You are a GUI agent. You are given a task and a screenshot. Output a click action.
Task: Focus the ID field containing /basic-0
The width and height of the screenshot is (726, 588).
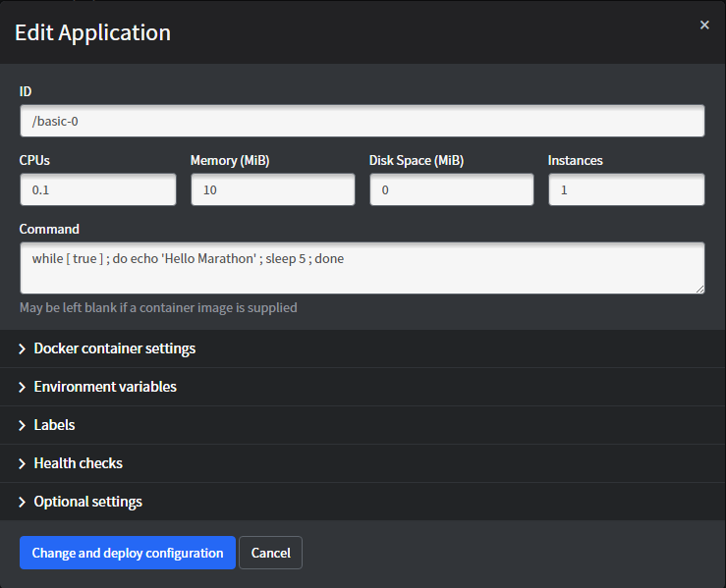tap(362, 122)
